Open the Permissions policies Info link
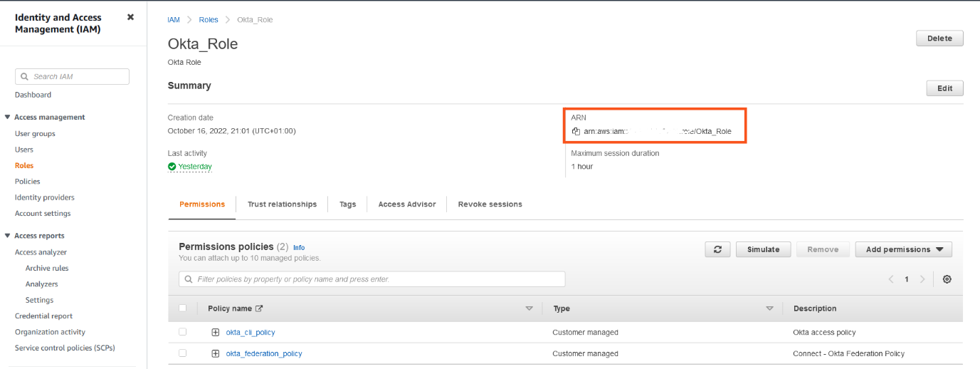Image resolution: width=980 pixels, height=369 pixels. tap(299, 248)
